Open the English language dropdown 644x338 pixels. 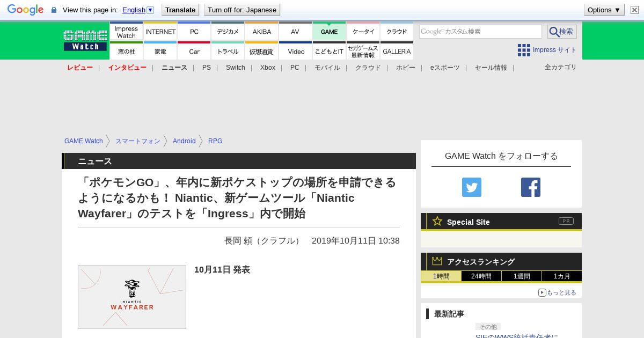pyautogui.click(x=138, y=10)
